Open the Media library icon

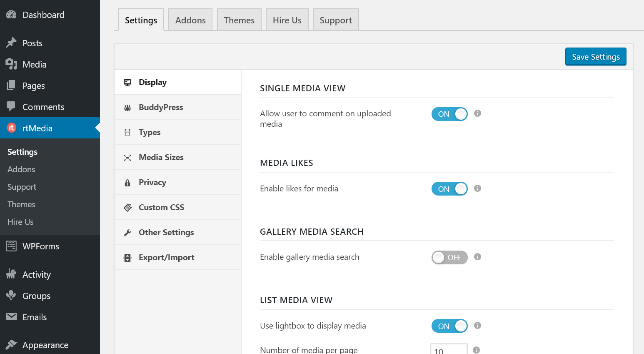click(10, 64)
